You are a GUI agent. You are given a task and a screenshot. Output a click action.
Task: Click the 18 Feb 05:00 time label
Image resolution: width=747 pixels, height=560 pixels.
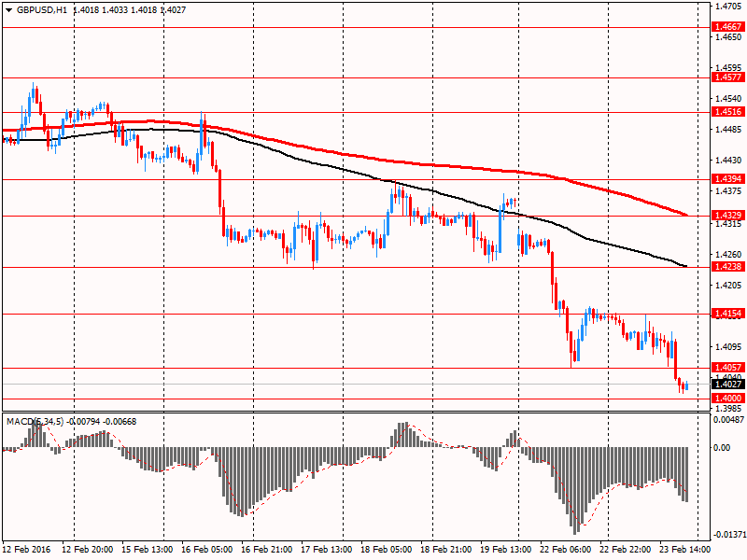pyautogui.click(x=387, y=550)
